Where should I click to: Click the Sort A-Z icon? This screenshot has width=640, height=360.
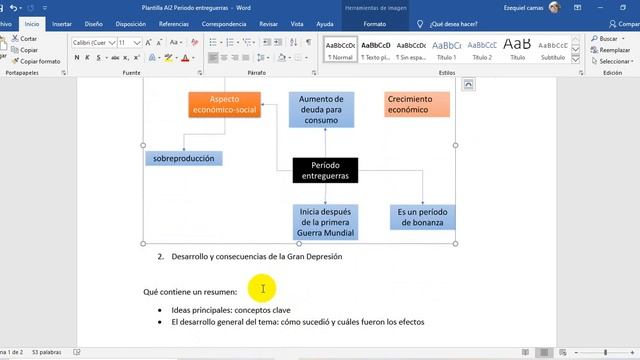pyautogui.click(x=293, y=42)
